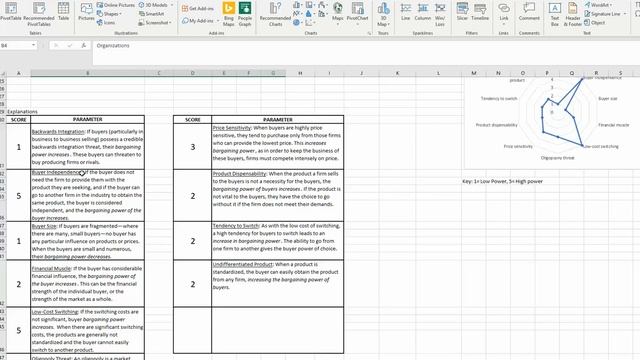
Task: Click the Insert Function fx button
Action: click(x=84, y=45)
